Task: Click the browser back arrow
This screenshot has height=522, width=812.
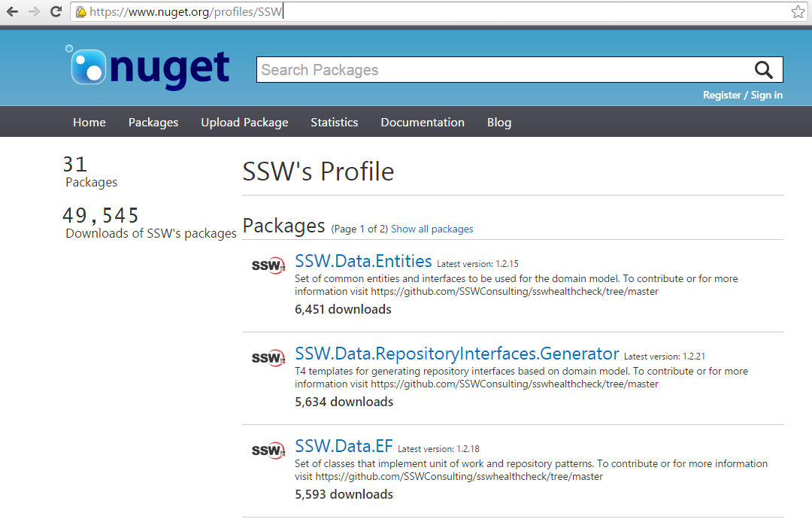Action: coord(12,11)
